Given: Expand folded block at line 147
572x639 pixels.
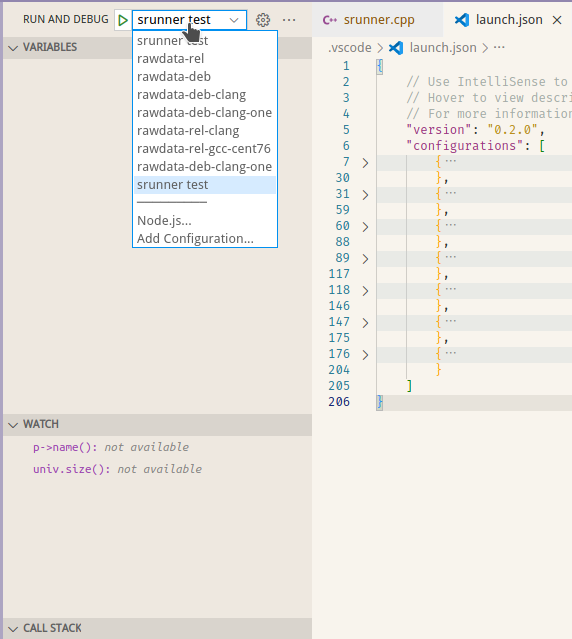Looking at the screenshot, I should coord(365,323).
